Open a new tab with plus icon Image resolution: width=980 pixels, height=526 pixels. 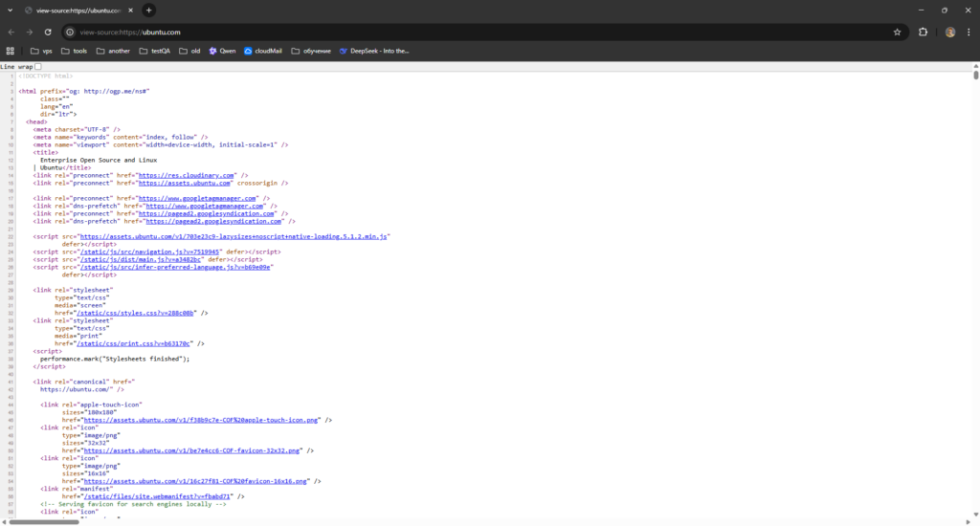click(x=148, y=10)
